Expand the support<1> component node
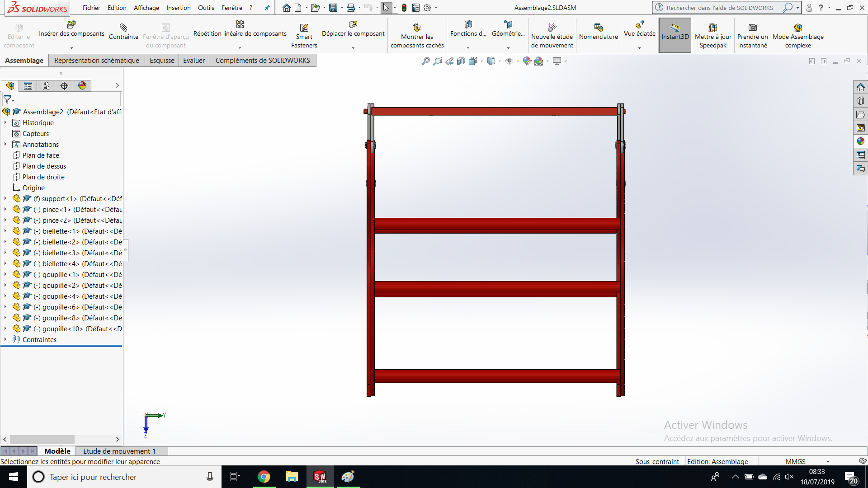This screenshot has width=868, height=488. coord(5,198)
